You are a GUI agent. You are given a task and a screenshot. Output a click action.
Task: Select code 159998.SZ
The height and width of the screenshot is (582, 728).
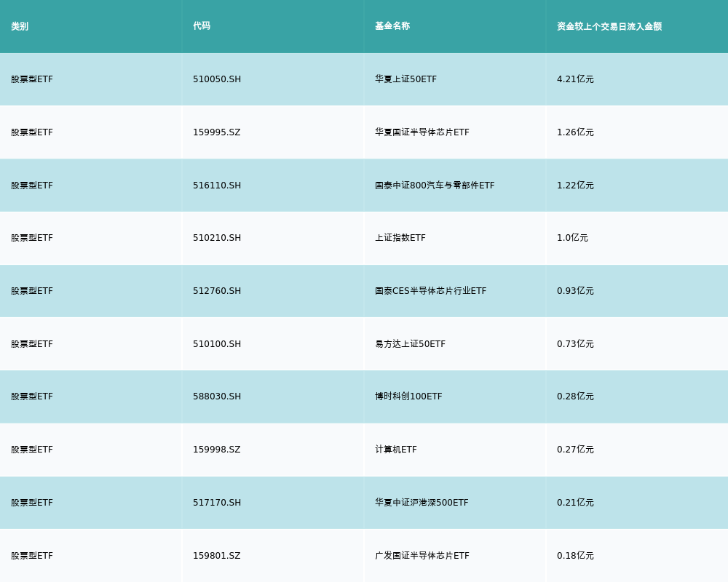pyautogui.click(x=217, y=450)
